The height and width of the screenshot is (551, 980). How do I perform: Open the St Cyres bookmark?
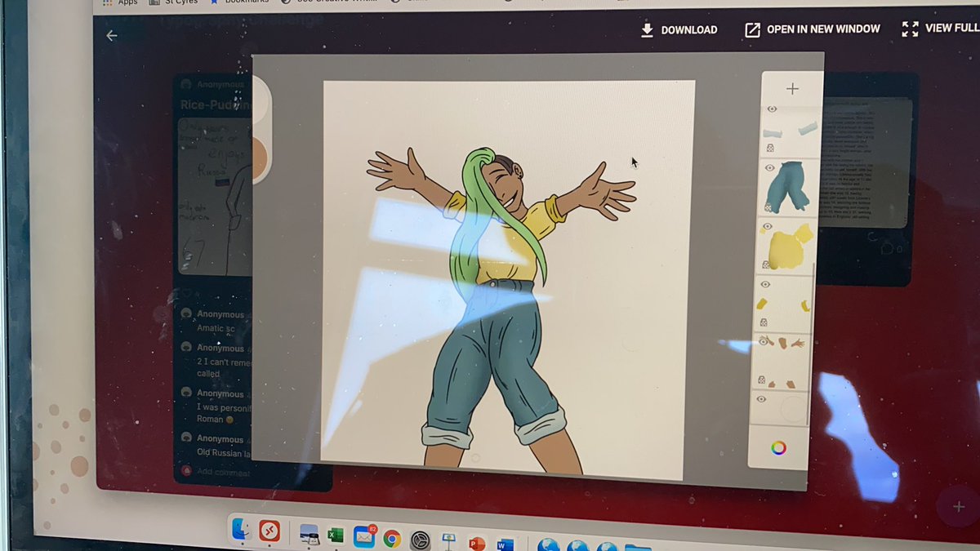(x=173, y=2)
